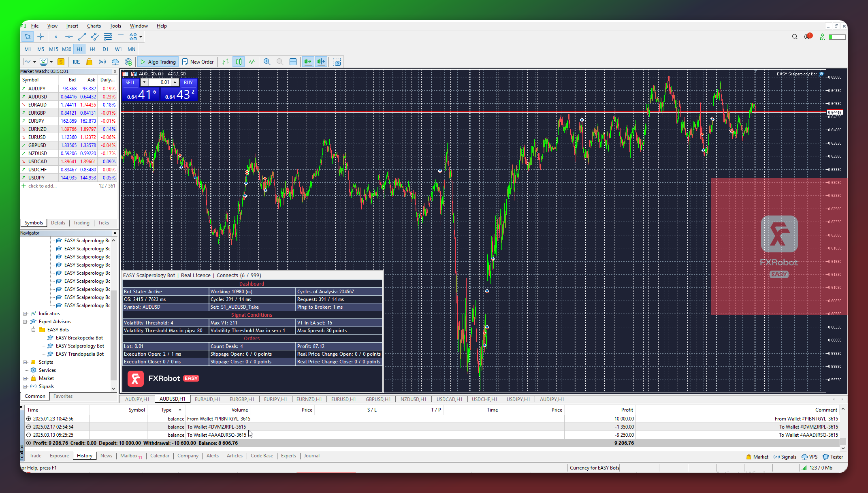
Task: Expand the Market tree node
Action: point(25,378)
